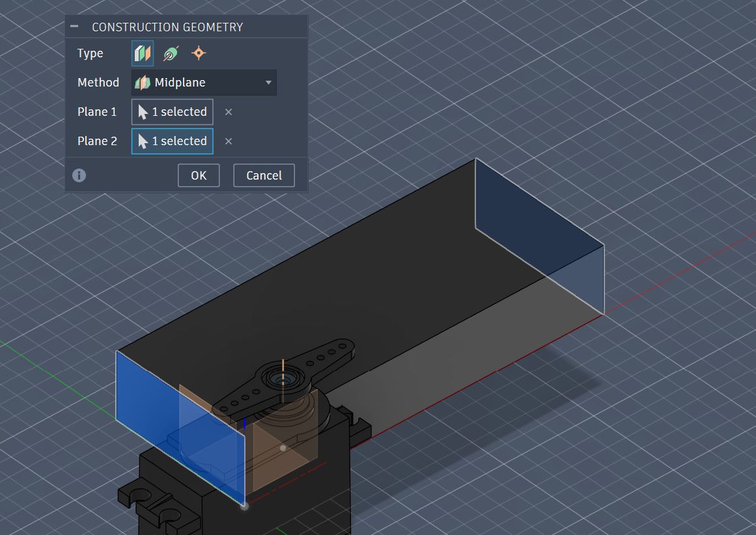756x535 pixels.
Task: Confirm the midplane with OK
Action: click(199, 175)
